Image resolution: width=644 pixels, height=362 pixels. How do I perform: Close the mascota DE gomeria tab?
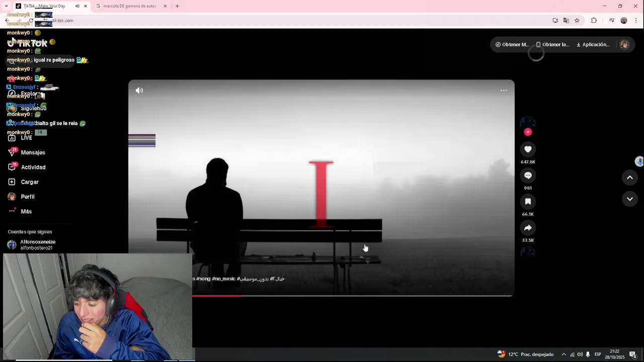[x=165, y=6]
